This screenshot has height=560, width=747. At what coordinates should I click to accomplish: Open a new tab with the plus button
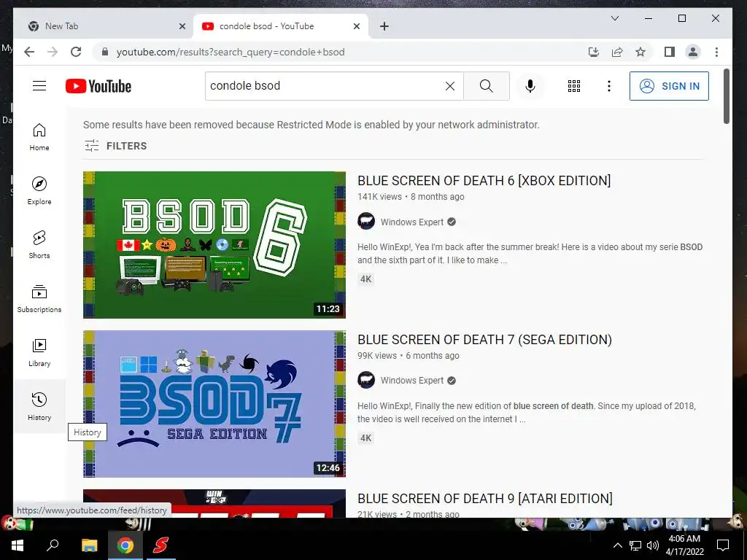(x=384, y=26)
